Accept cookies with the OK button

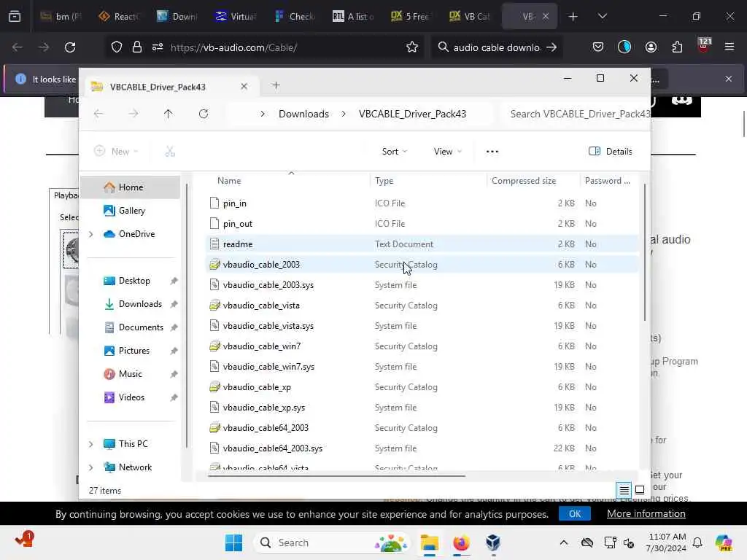[x=575, y=514]
